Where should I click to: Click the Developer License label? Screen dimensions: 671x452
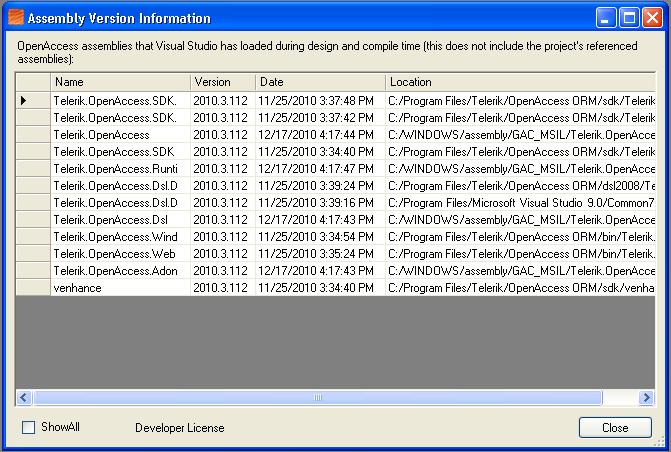[x=180, y=428]
